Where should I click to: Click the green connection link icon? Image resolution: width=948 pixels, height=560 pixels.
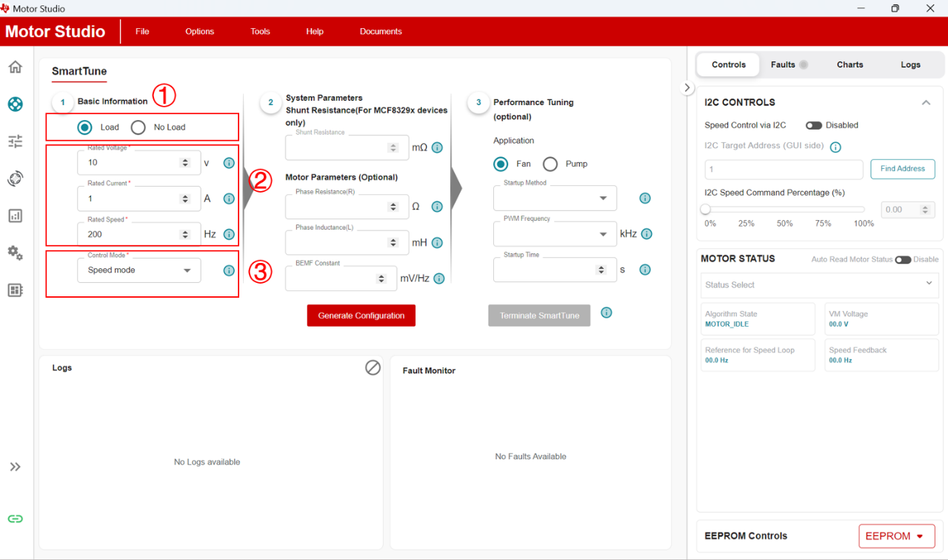(x=15, y=519)
